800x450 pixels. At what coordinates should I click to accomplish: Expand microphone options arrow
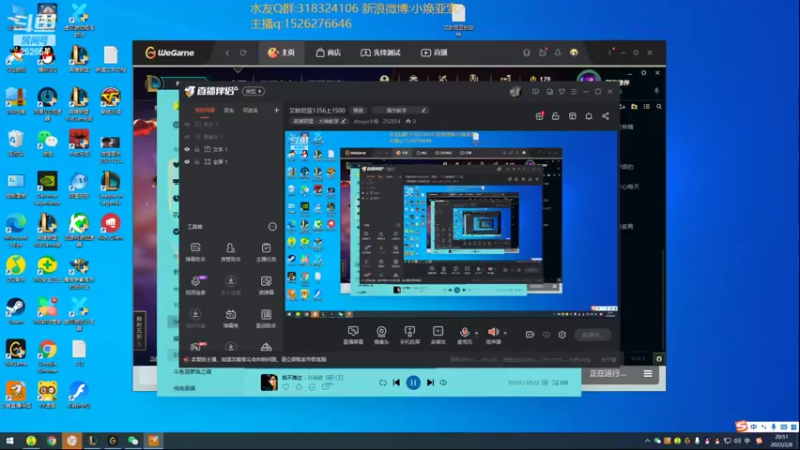pos(477,333)
